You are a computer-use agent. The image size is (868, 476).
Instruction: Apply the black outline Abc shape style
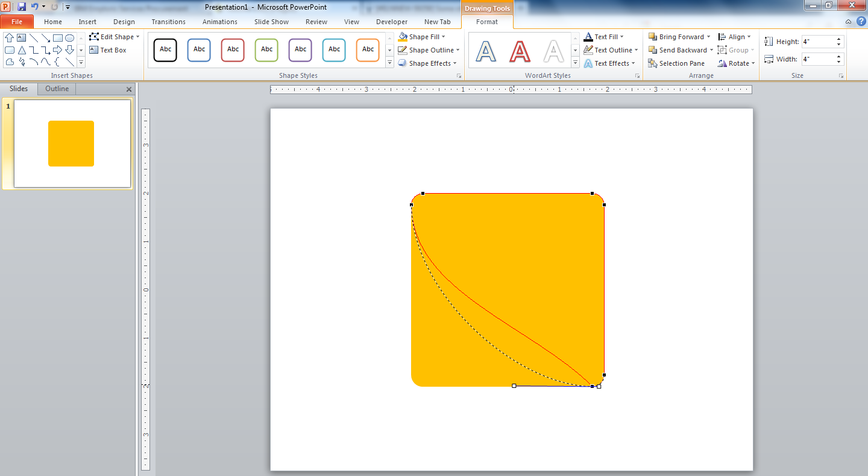point(165,50)
